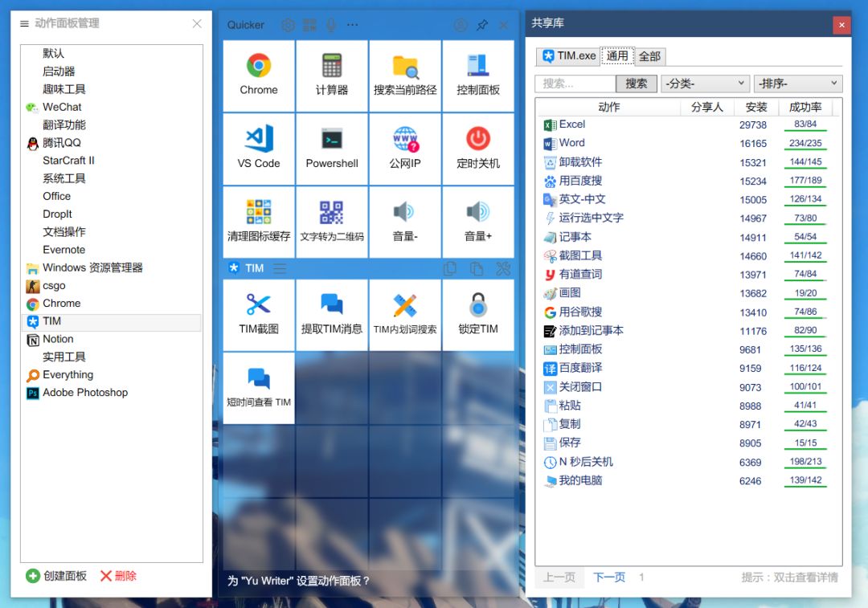Select WeChat in the panel list
This screenshot has height=608, width=868.
coord(112,107)
